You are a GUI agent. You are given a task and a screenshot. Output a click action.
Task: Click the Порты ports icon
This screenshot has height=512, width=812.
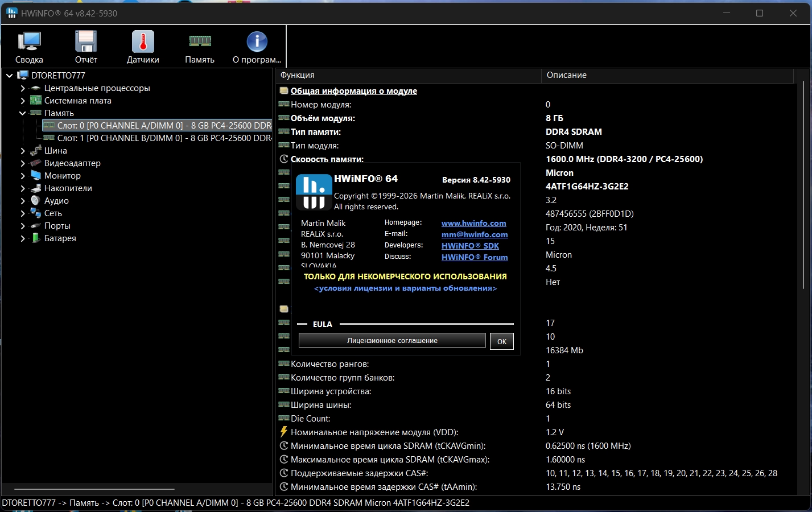[x=35, y=226]
